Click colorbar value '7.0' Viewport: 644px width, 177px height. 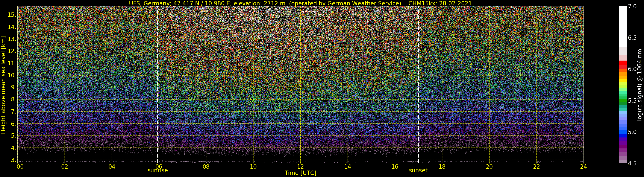tap(632, 6)
